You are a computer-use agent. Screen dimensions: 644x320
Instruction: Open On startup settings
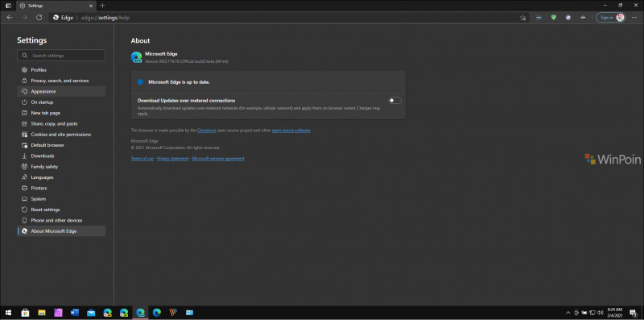61,102
